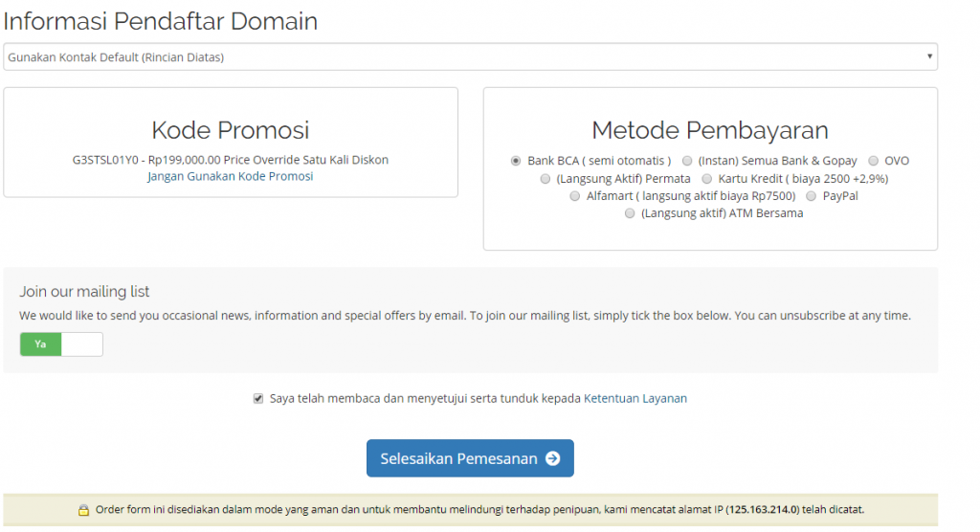Uncheck the terms of service agreement checkbox
Viewport: 980px width, 532px height.
(258, 399)
